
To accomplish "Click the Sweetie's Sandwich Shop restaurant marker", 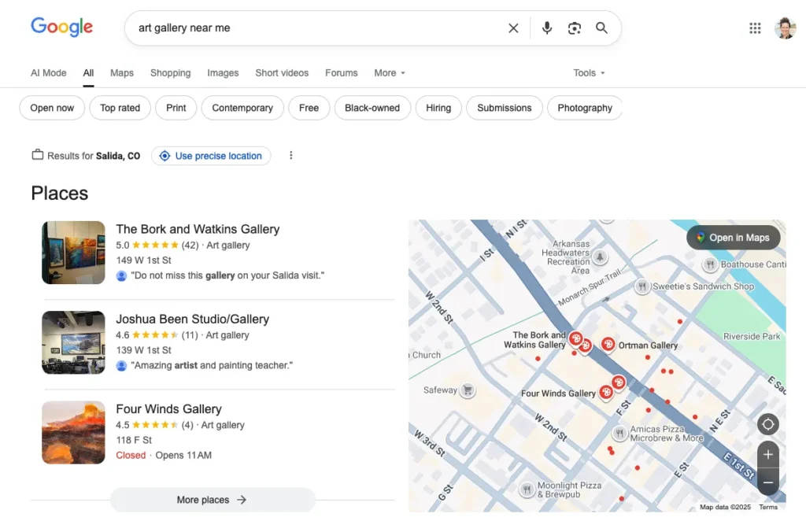I will coord(642,286).
